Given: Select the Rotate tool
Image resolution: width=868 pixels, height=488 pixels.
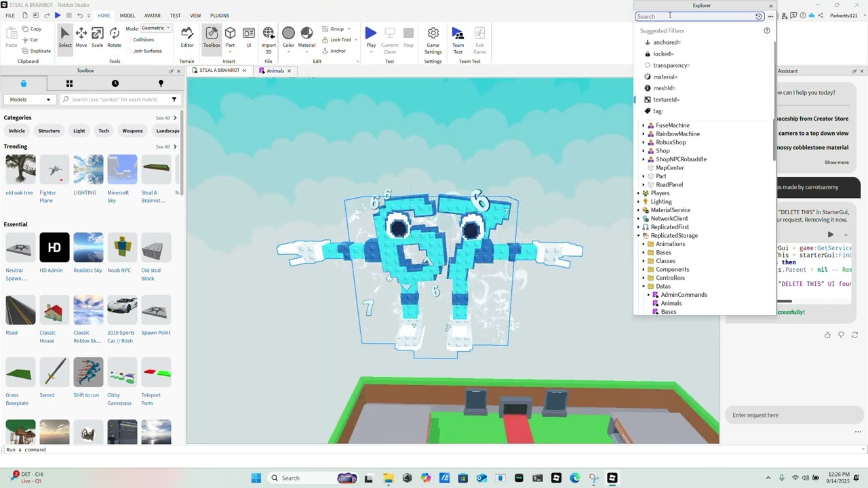Looking at the screenshot, I should point(114,37).
